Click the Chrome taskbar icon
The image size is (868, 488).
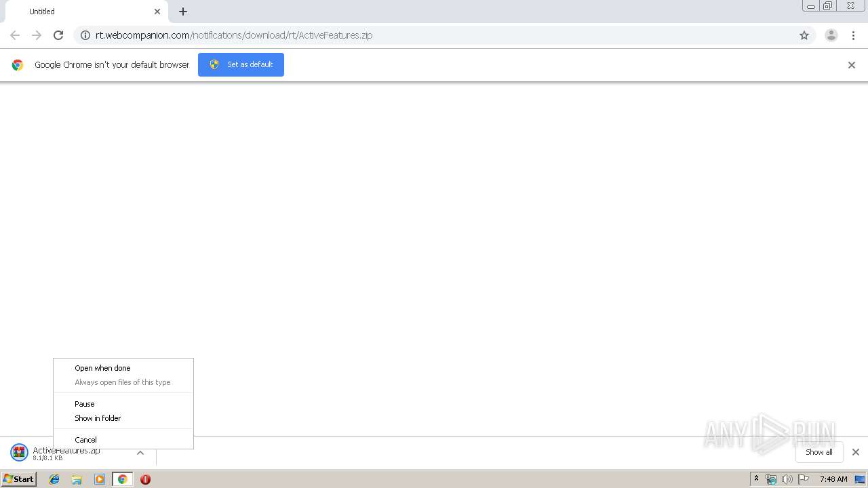[122, 479]
